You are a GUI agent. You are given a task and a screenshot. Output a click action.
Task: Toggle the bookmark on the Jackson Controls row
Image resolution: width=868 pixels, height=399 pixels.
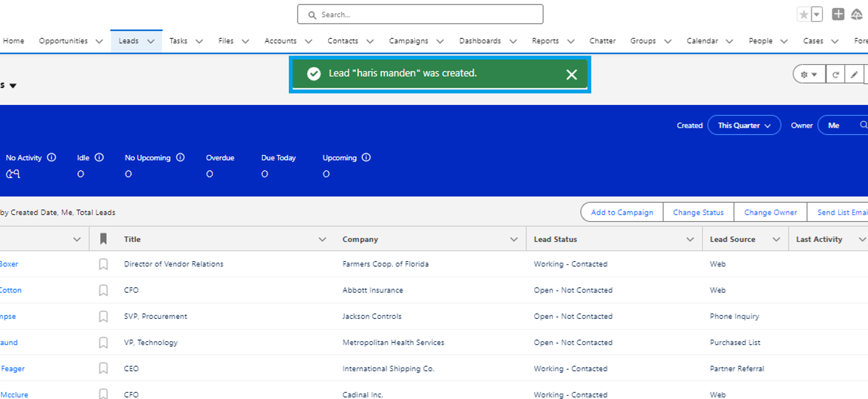pyautogui.click(x=103, y=316)
